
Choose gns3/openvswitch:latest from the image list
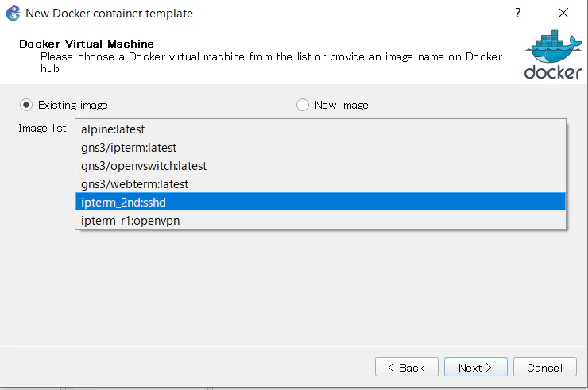tap(321, 166)
